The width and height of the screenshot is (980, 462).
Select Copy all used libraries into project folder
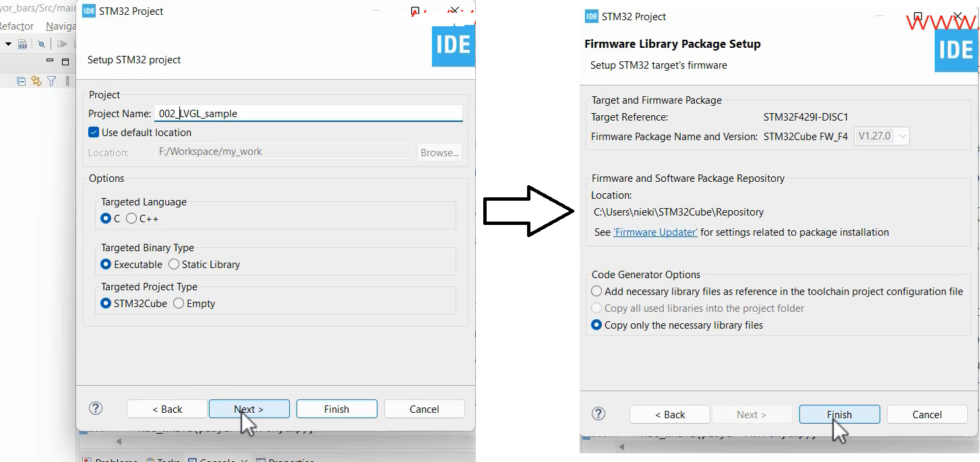coord(596,308)
